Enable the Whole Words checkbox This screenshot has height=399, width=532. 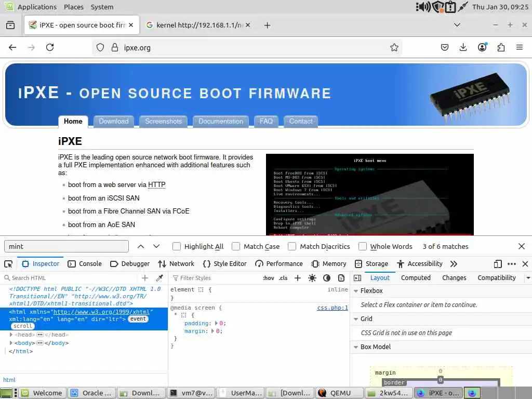tap(362, 246)
